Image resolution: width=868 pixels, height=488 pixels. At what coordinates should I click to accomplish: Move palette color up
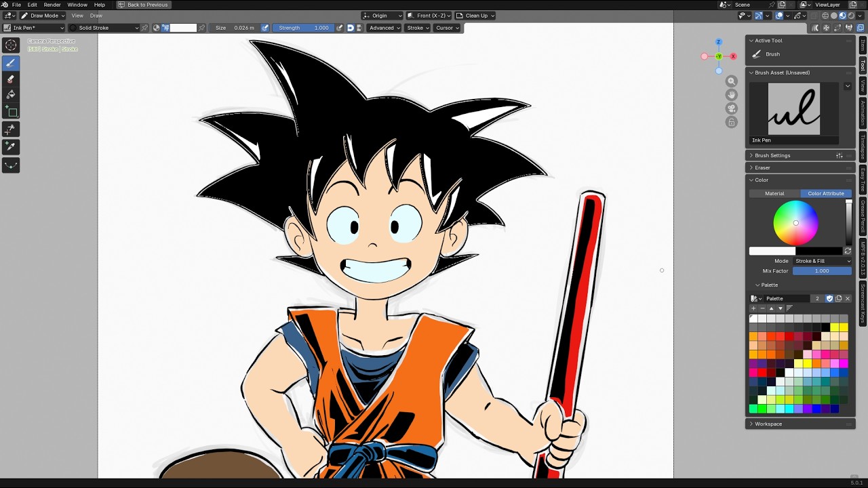[x=771, y=308]
